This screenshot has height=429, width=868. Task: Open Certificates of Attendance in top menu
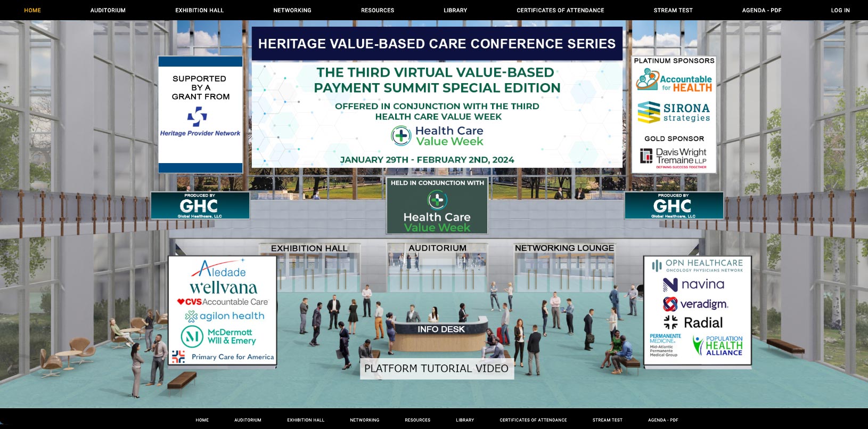560,10
